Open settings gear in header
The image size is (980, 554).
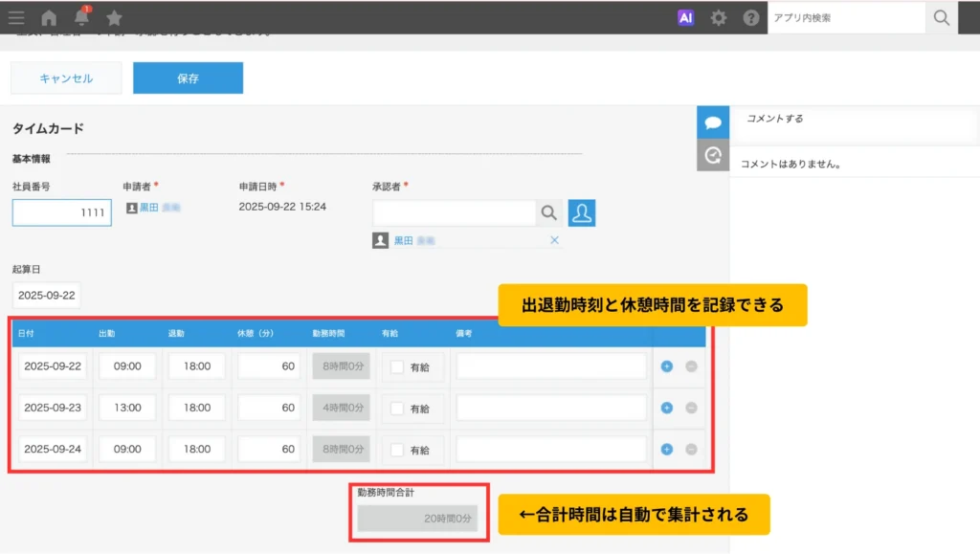point(718,17)
